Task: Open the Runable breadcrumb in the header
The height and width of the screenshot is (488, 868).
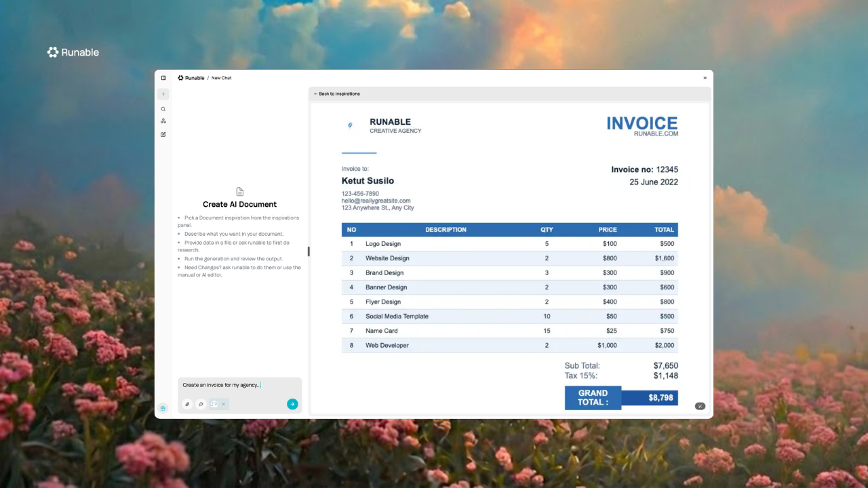Action: 191,77
